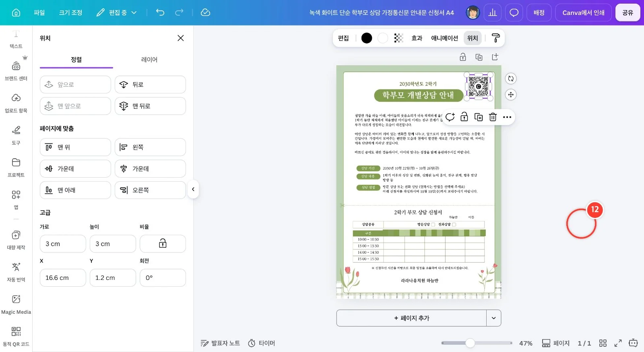Adjust the zoom slider handle
This screenshot has width=644, height=352.
pyautogui.click(x=470, y=343)
